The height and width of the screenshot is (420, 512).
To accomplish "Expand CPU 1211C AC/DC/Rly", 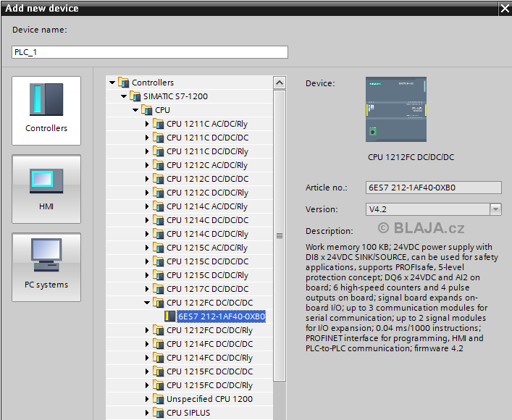I will click(146, 124).
